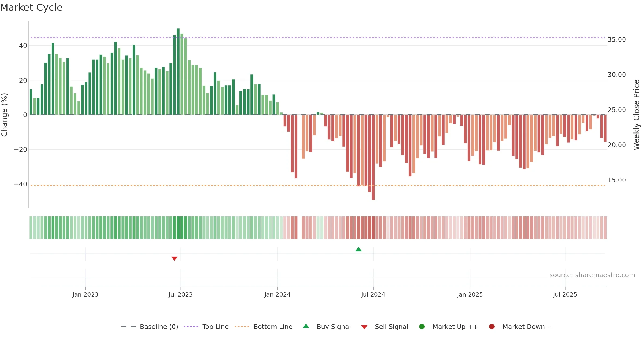Image resolution: width=644 pixels, height=362 pixels.
Task: Toggle the Market Down -- legend entry
Action: coord(520,327)
